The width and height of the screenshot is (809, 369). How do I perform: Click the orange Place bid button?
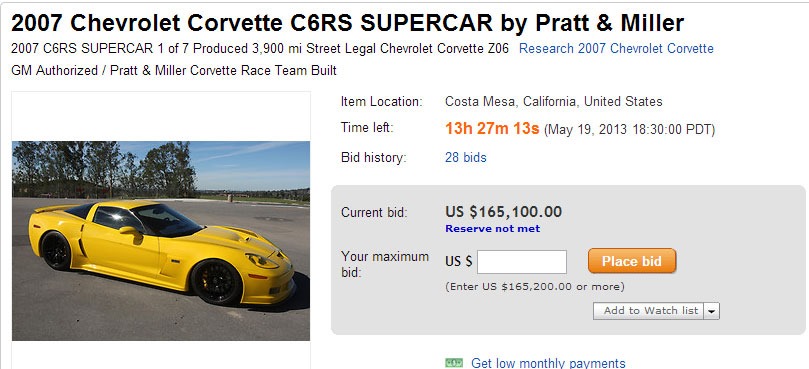click(x=632, y=261)
